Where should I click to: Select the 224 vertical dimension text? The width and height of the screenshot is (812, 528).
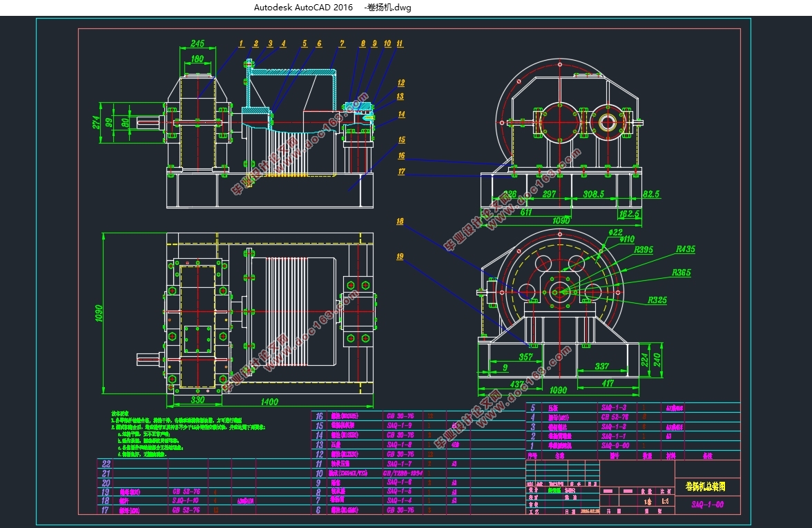[x=645, y=359]
